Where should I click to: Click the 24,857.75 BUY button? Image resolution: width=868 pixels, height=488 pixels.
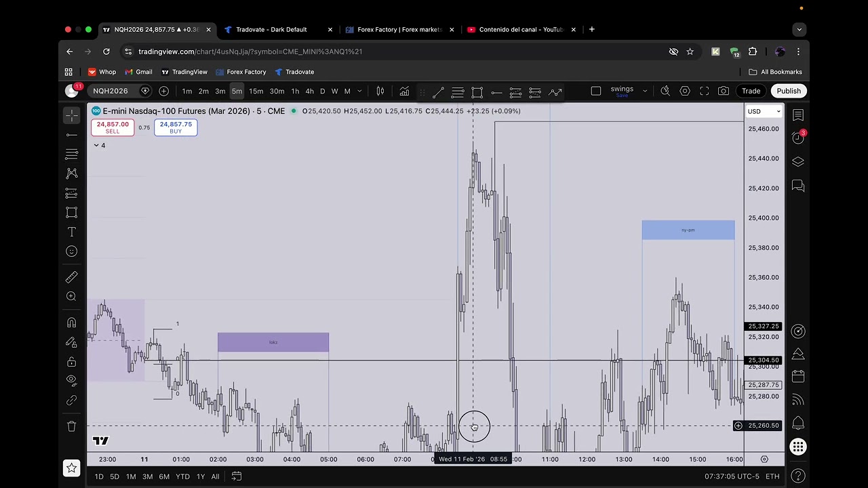176,127
